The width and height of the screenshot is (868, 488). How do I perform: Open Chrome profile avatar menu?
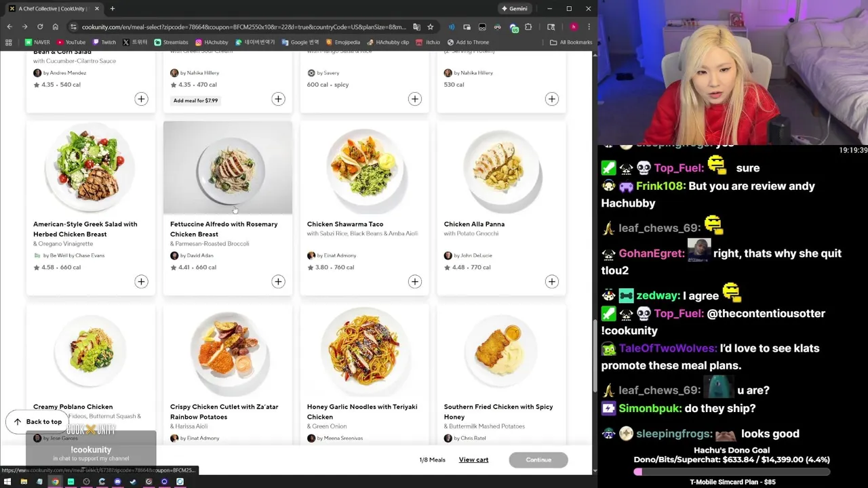pos(574,27)
